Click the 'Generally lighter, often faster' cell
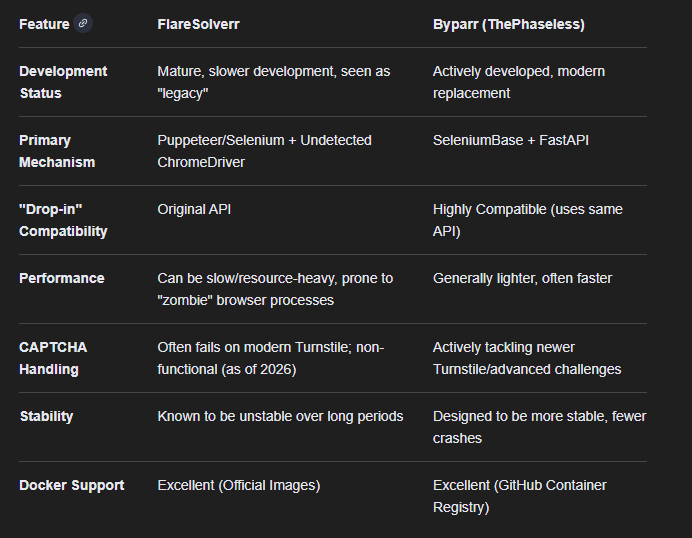 pos(522,278)
